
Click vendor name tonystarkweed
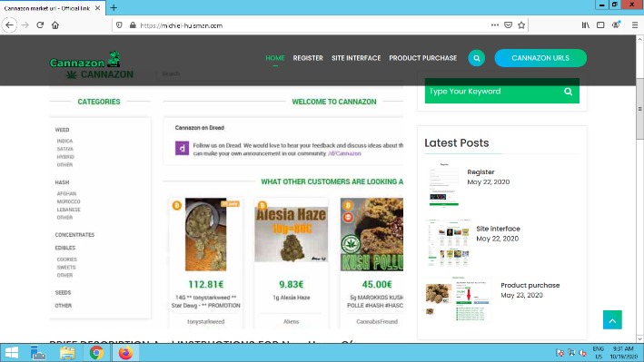[x=206, y=322]
